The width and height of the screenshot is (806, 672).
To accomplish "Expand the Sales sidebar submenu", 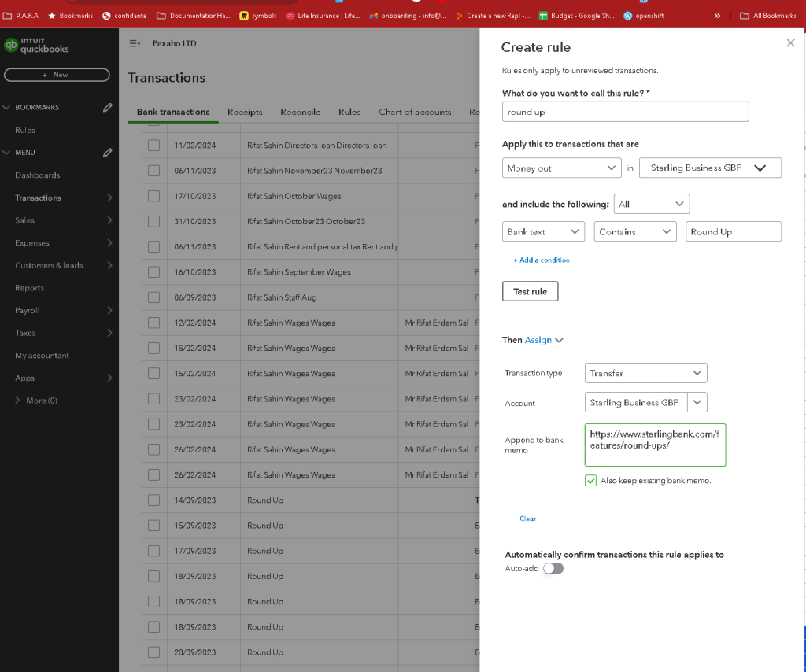I will click(109, 220).
